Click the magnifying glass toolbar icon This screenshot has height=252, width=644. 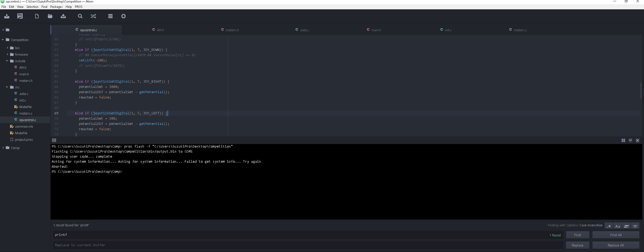pyautogui.click(x=80, y=16)
